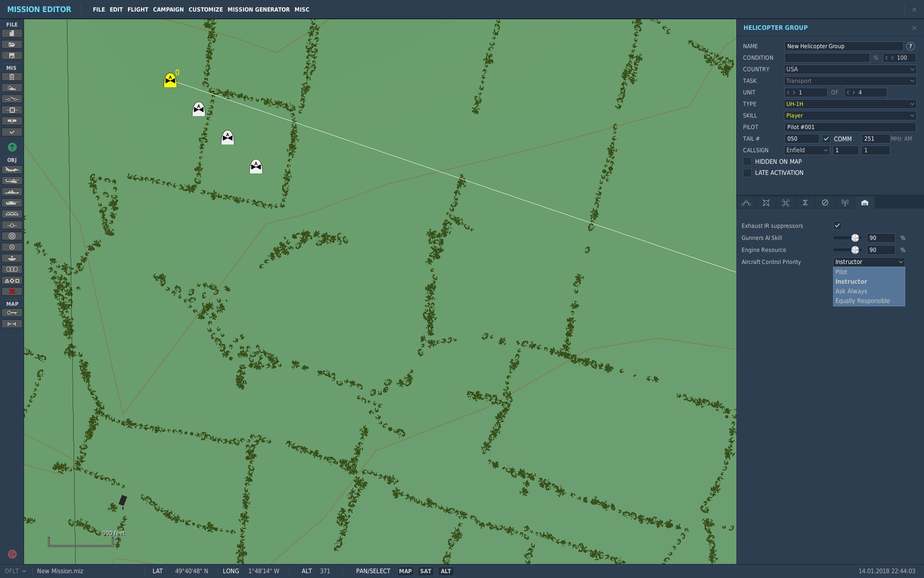The height and width of the screenshot is (578, 924).
Task: Expand the Country dropdown showing USA
Action: click(x=850, y=69)
